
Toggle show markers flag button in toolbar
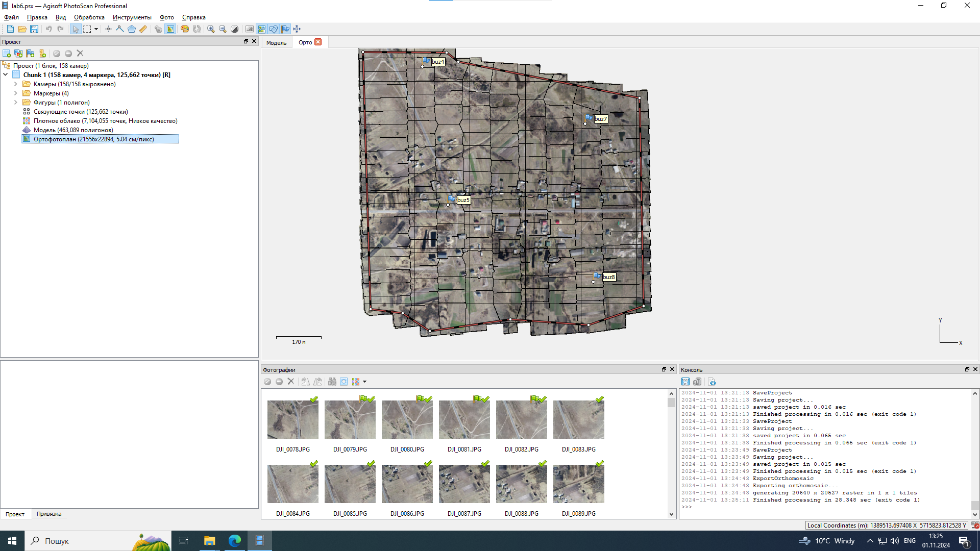point(285,29)
